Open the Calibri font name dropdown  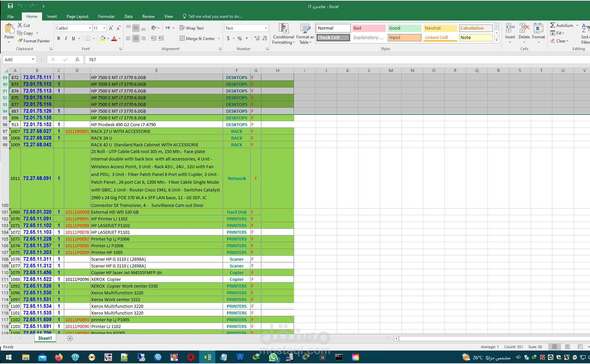tap(90, 28)
